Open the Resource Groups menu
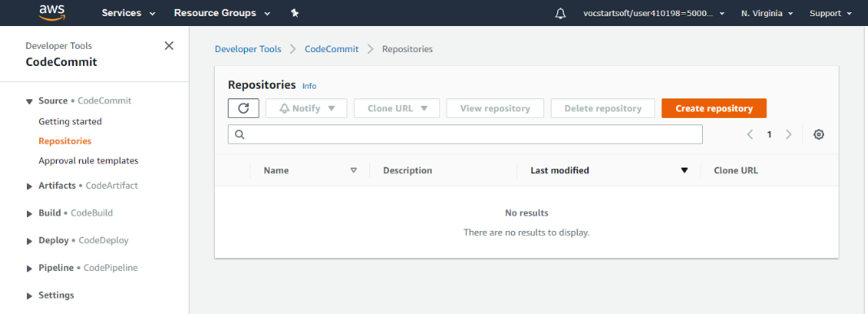Image resolution: width=868 pixels, height=314 pixels. [x=222, y=13]
